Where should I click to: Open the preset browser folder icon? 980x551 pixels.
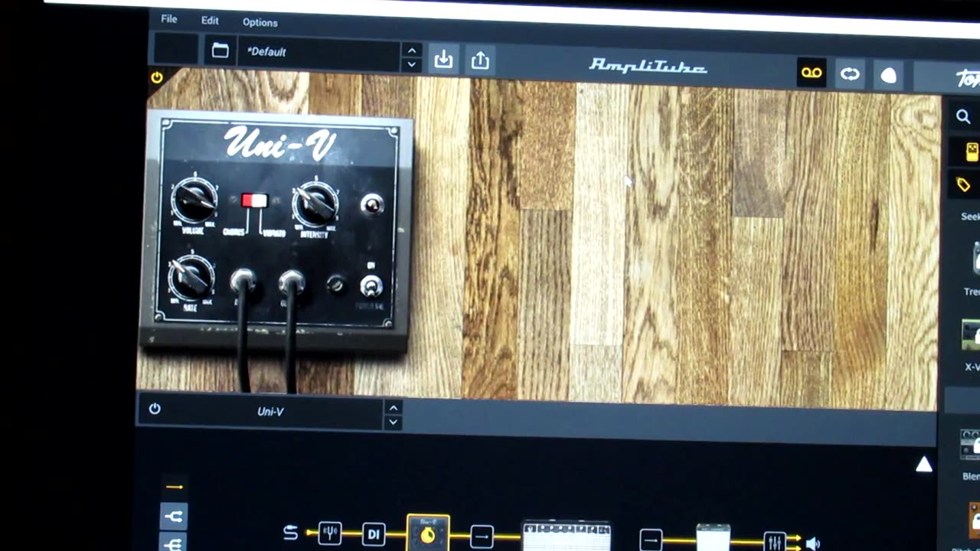click(220, 51)
